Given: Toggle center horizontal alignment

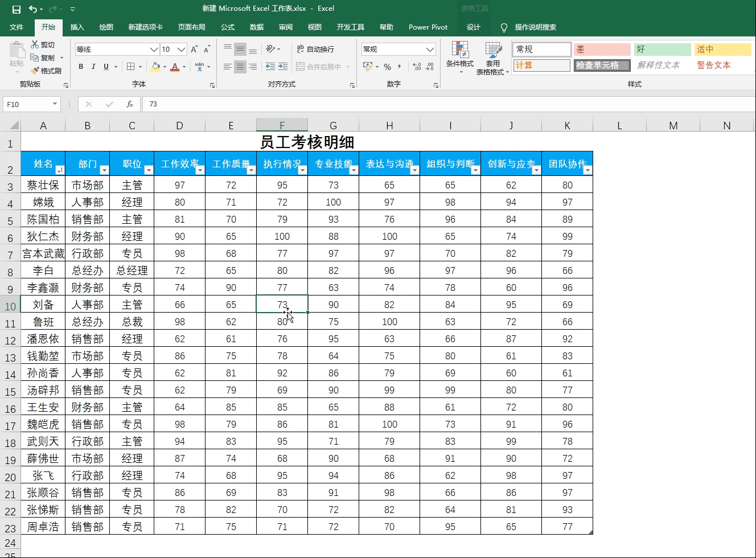Looking at the screenshot, I should coord(240,67).
